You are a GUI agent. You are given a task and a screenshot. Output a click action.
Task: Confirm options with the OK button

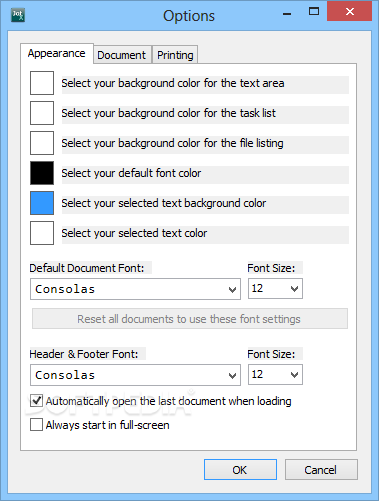240,470
